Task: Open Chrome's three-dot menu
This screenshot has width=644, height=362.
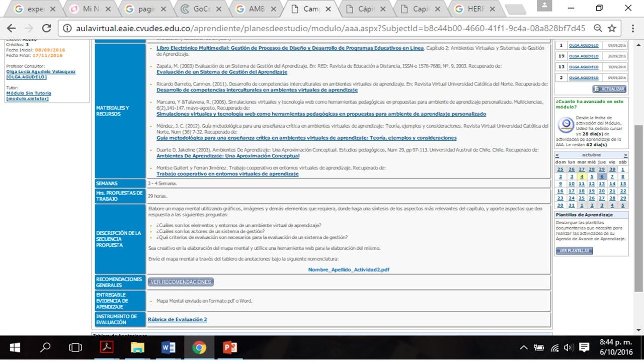Action: 630,29
